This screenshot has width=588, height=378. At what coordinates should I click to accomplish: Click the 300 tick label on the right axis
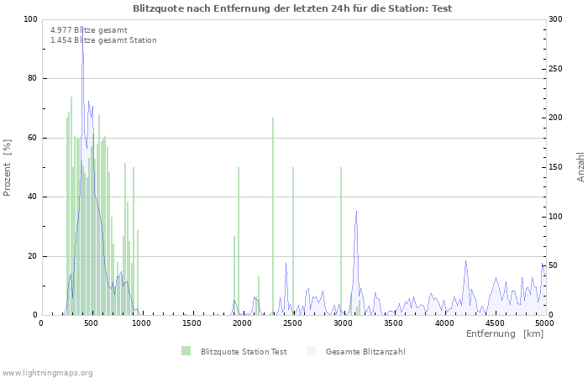tap(556, 19)
